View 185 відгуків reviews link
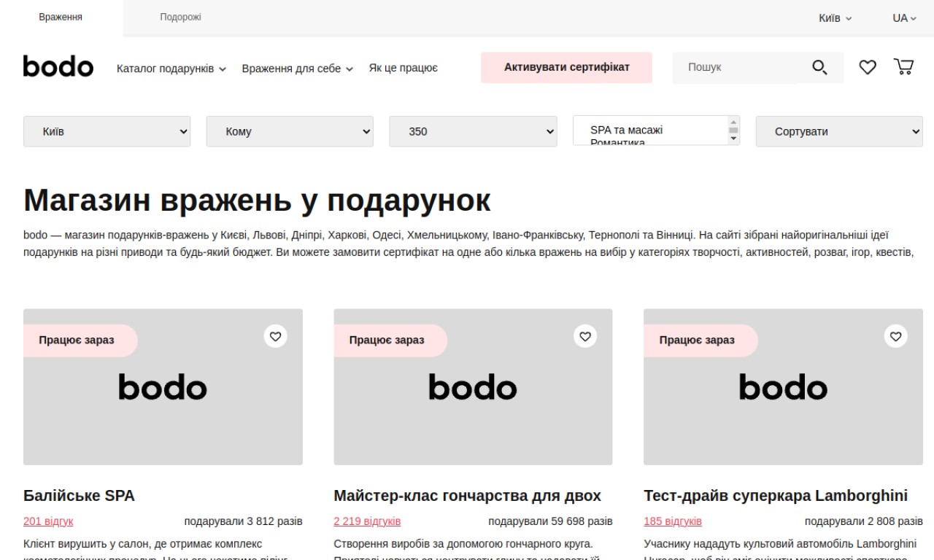Viewport: 934px width, 560px height. [x=673, y=521]
